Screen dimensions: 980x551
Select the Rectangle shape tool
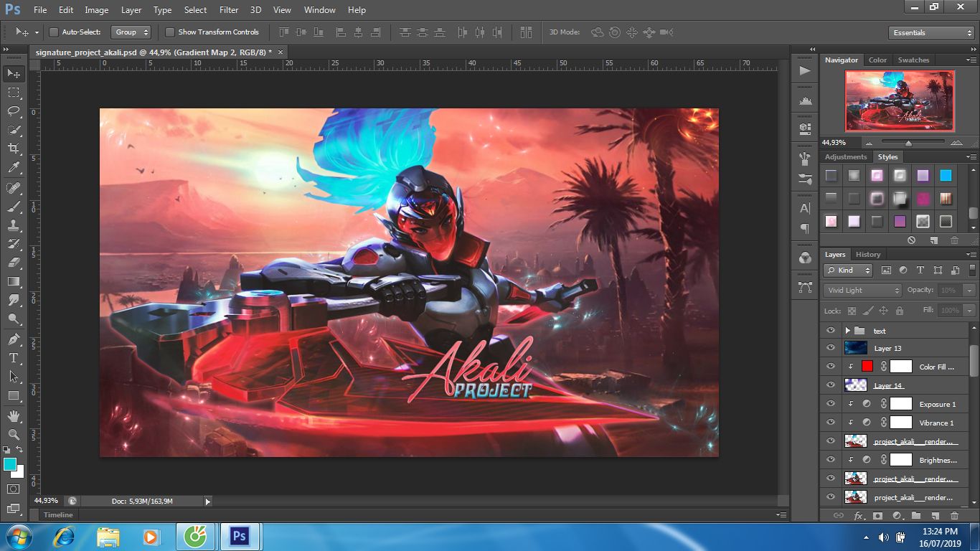[x=14, y=395]
